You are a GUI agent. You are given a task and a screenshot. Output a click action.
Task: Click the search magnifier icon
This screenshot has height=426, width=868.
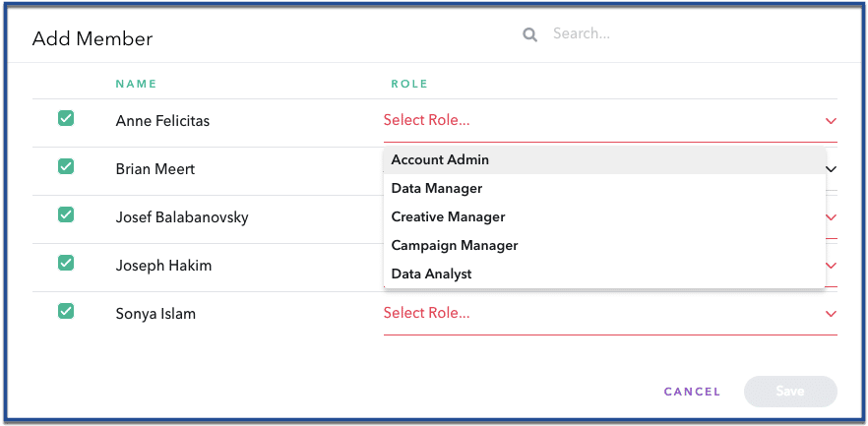click(529, 35)
